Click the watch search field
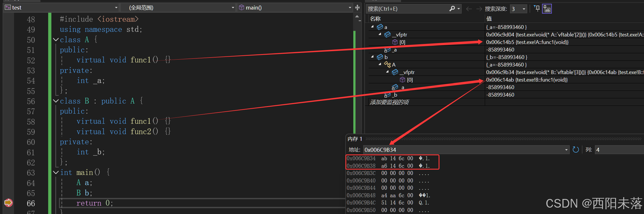This screenshot has height=214, width=644. pos(407,9)
